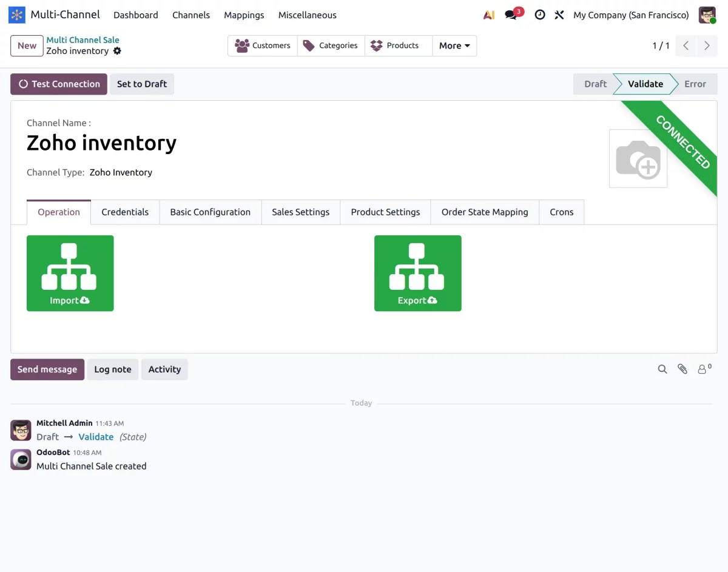Screen dimensions: 728x572
Task: Select the Error status stage
Action: [x=695, y=84]
